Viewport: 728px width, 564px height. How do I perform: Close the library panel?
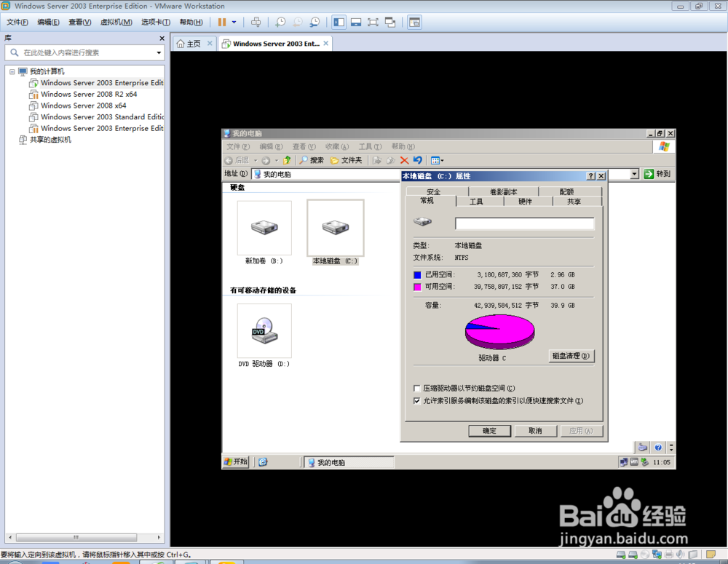[x=162, y=38]
